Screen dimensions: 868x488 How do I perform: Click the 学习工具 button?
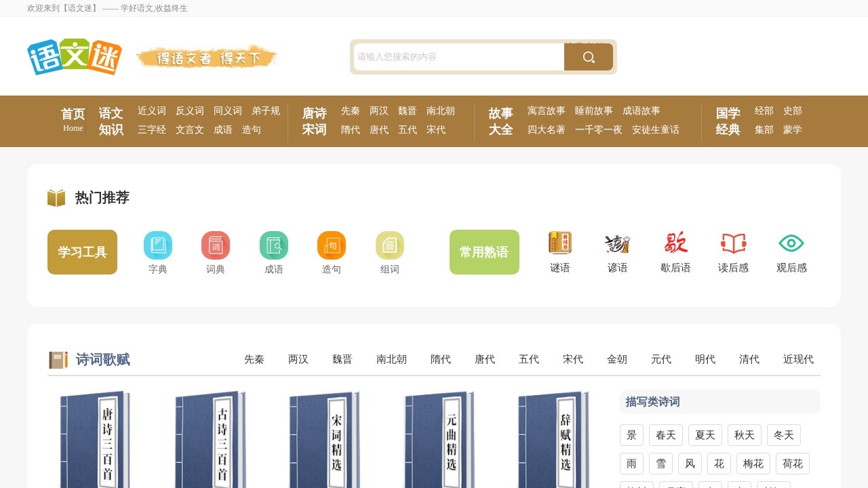(82, 251)
